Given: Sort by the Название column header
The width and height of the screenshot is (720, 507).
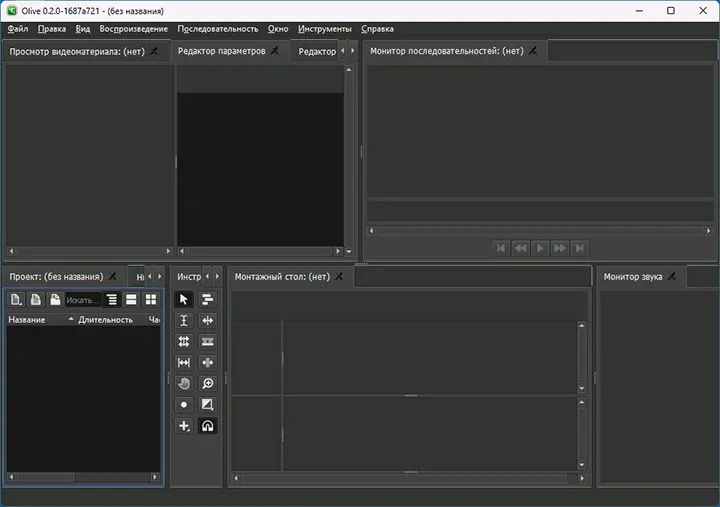Looking at the screenshot, I should coord(41,320).
